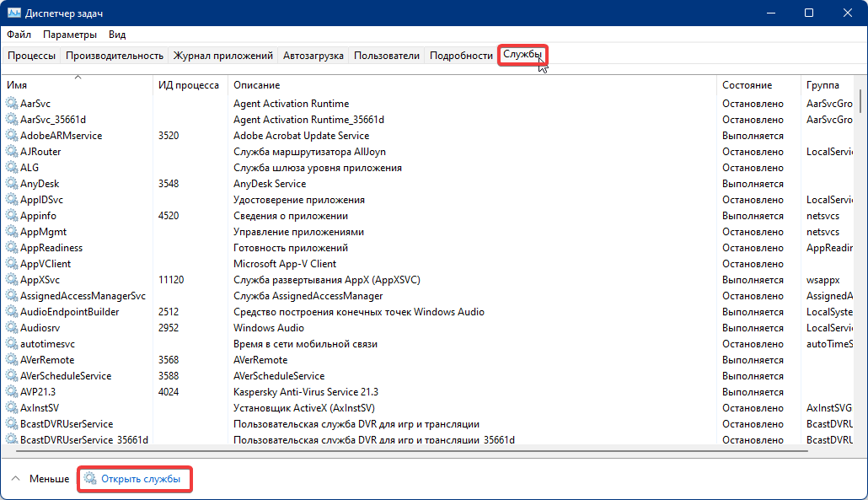Image resolution: width=868 pixels, height=500 pixels.
Task: Open the Пользователи tab
Action: click(x=387, y=56)
